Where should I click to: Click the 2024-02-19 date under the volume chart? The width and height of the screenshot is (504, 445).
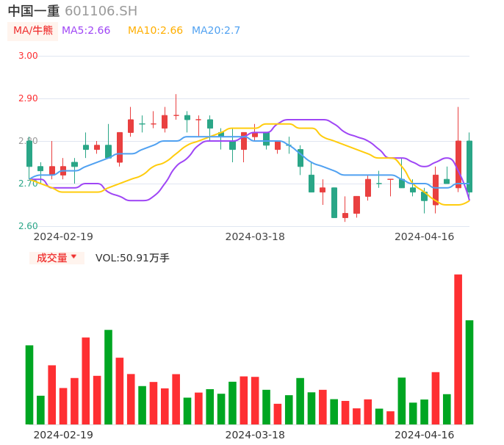pyautogui.click(x=63, y=435)
